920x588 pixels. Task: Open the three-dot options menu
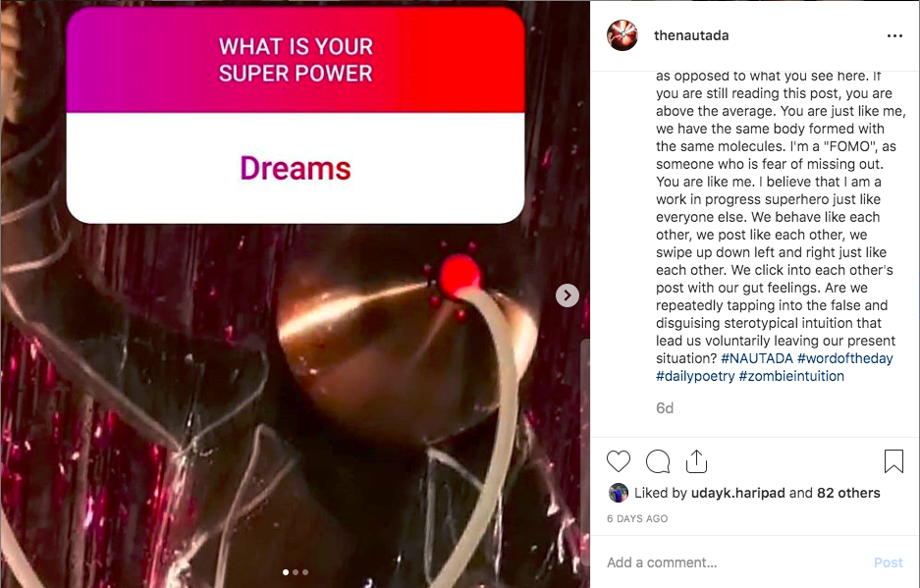pos(894,35)
